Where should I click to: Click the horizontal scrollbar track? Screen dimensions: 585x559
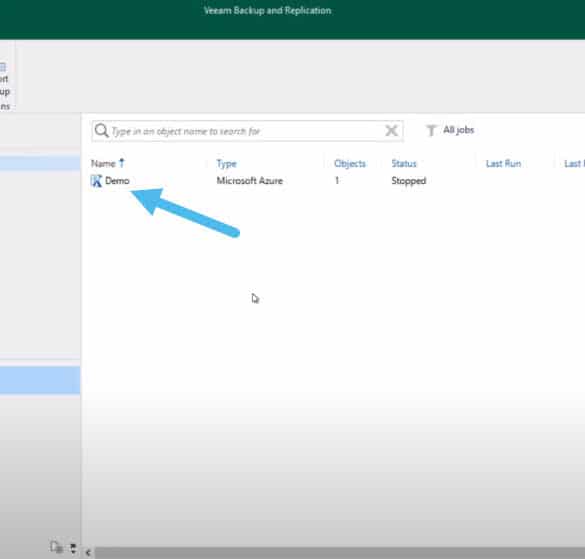pyautogui.click(x=340, y=553)
